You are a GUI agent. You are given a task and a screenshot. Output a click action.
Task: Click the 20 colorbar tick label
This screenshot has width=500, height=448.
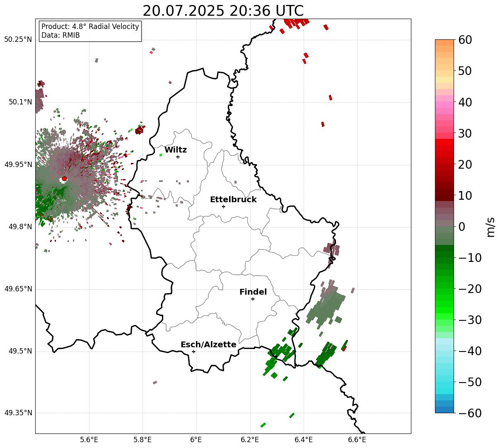[x=465, y=165]
